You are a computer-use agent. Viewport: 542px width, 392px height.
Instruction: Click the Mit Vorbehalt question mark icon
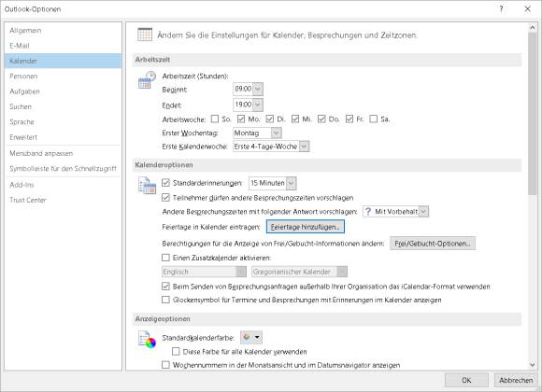tap(368, 211)
